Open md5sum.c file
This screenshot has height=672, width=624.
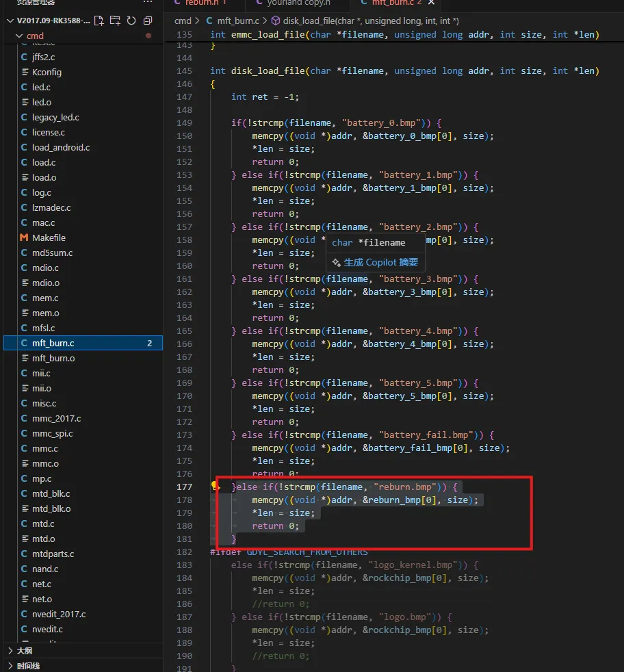pos(83,253)
